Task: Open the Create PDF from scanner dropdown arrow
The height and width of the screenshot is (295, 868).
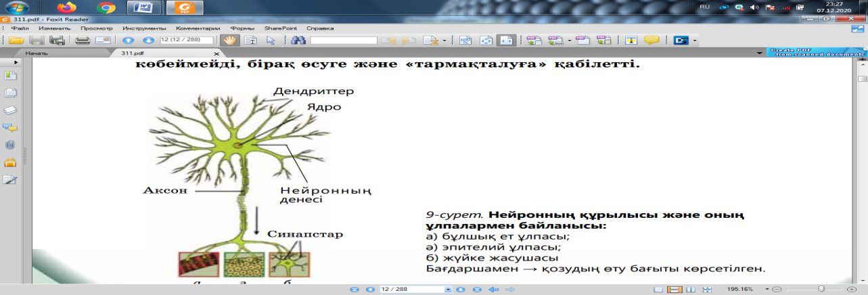Action: 569,41
